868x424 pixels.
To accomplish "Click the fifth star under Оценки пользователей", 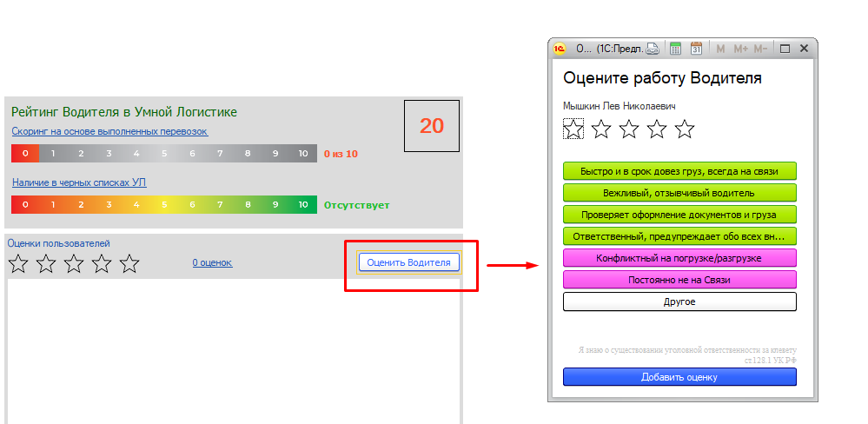I will 129,263.
